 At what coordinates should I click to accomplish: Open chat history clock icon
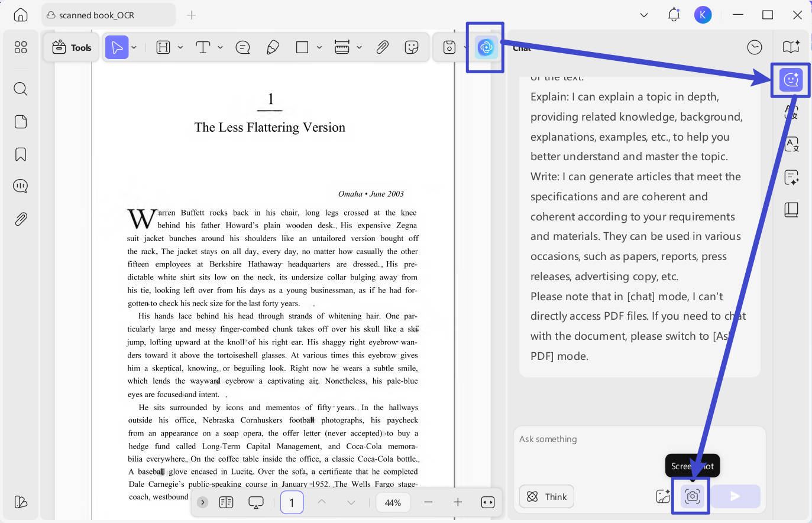[755, 47]
